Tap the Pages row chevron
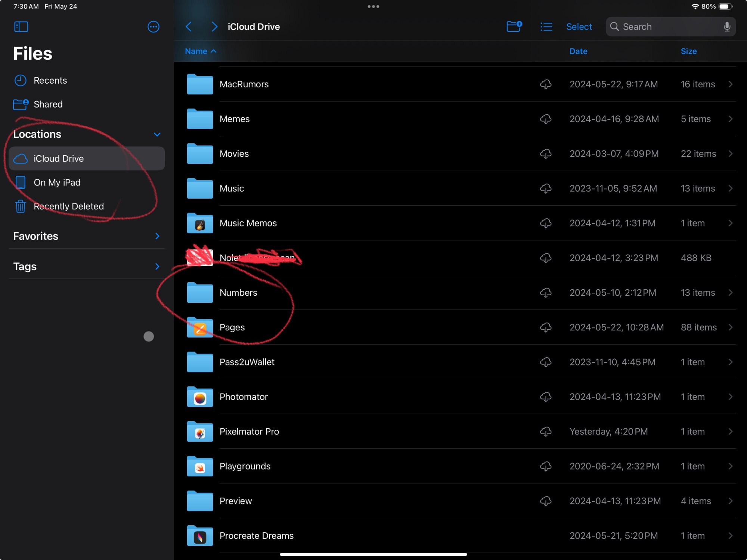The width and height of the screenshot is (747, 560). tap(731, 327)
